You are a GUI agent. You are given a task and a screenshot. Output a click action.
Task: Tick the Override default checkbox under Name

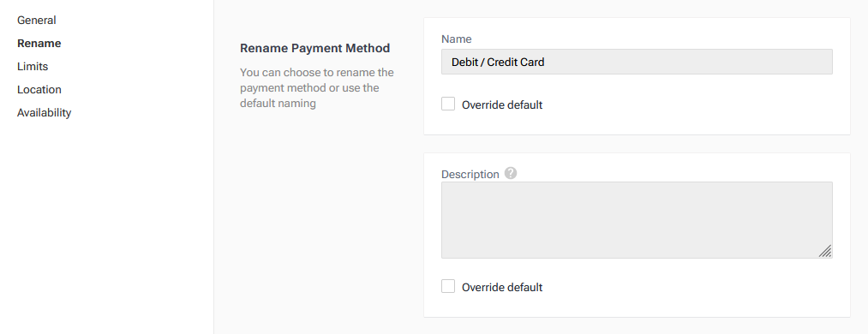click(x=448, y=104)
